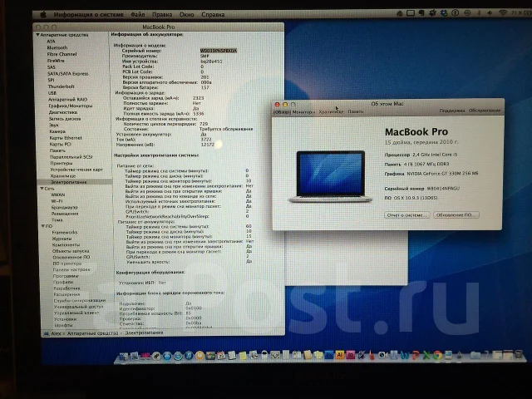Click the volume icon in menu bar
The width and height of the screenshot is (532, 399).
point(490,13)
